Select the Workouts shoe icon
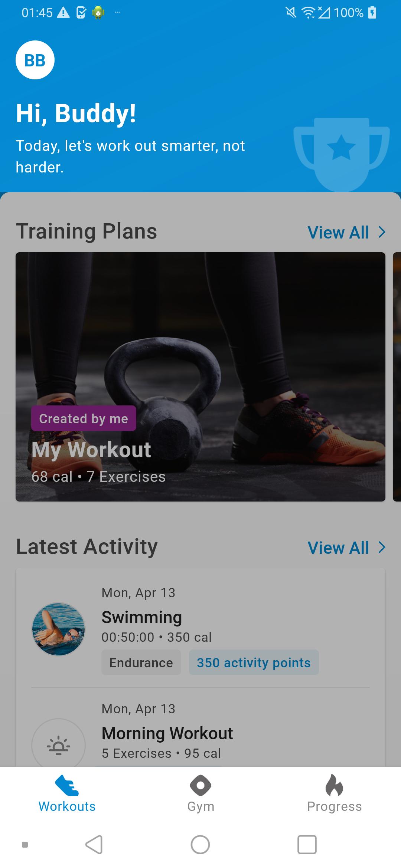Image resolution: width=401 pixels, height=868 pixels. pyautogui.click(x=67, y=786)
